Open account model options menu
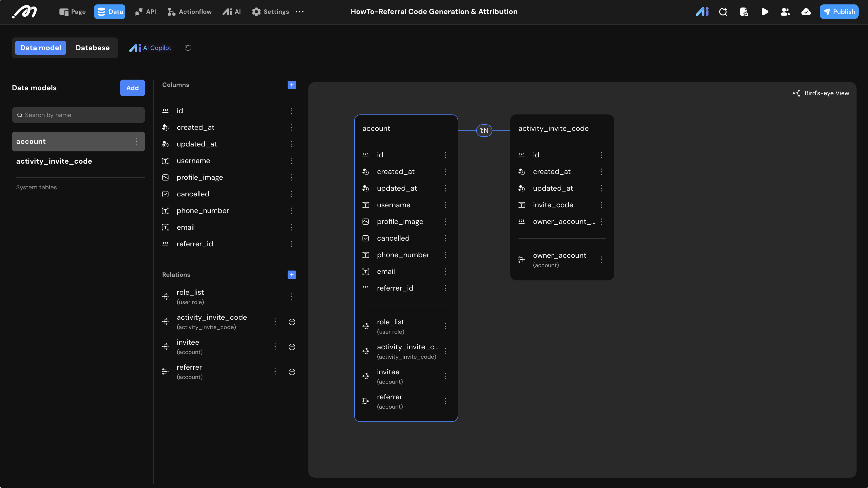Image resolution: width=868 pixels, height=488 pixels. click(x=137, y=142)
